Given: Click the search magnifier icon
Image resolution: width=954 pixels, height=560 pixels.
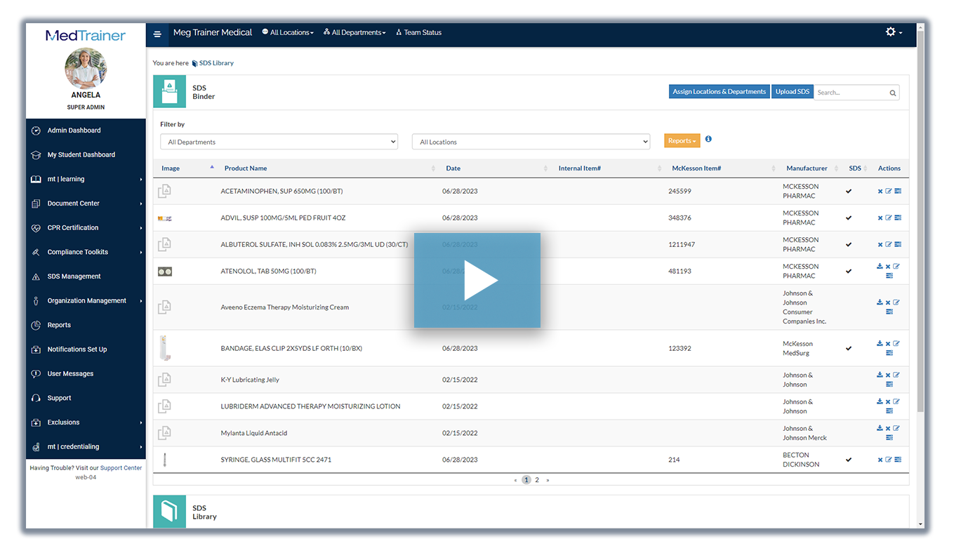Looking at the screenshot, I should (x=893, y=93).
